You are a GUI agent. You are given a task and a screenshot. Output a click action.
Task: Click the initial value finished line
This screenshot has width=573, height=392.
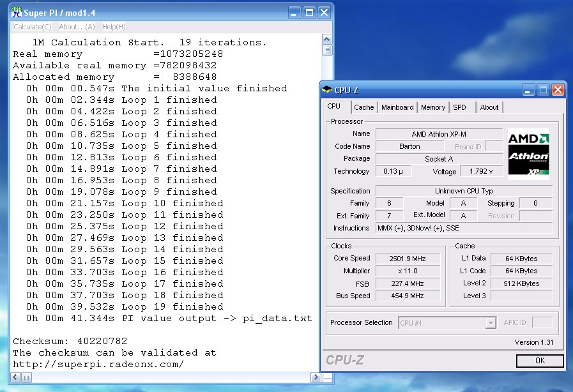tap(157, 88)
